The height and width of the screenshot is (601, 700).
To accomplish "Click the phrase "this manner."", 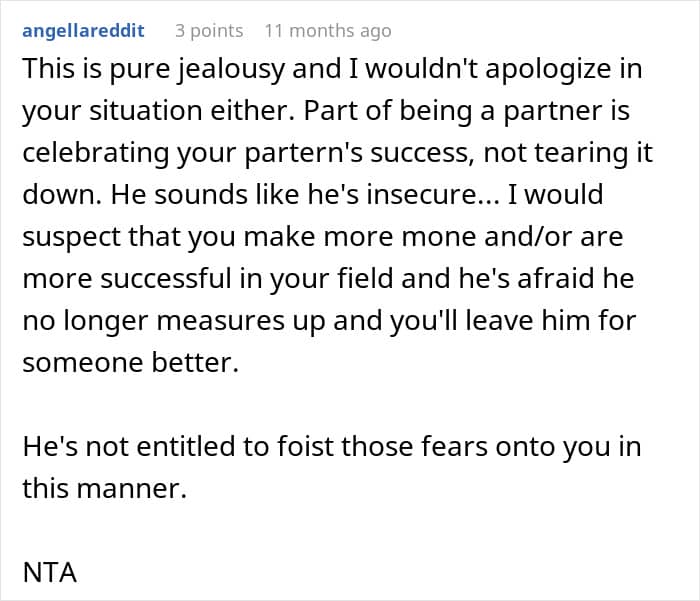I will pos(104,489).
